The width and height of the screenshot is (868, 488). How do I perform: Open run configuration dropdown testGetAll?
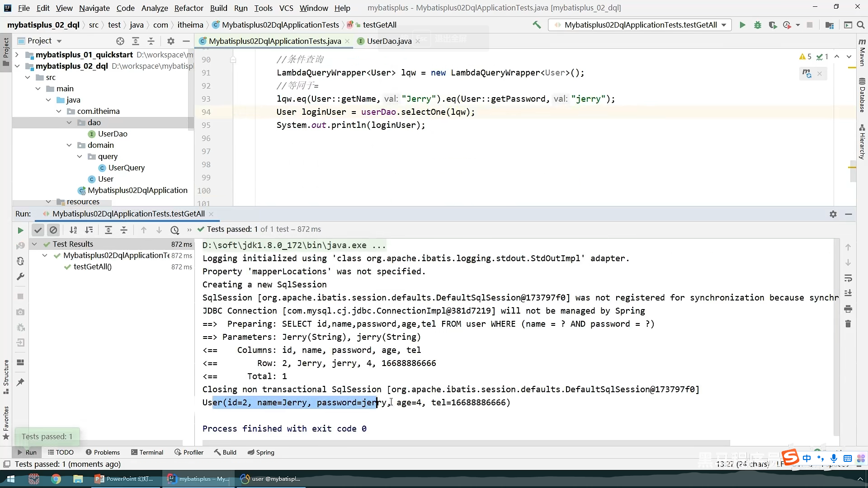point(640,25)
